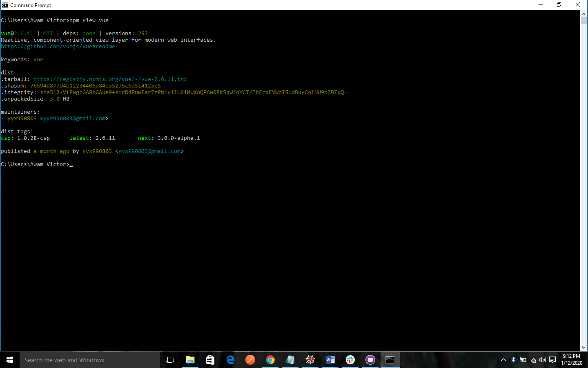Minimize the Command Prompt window
Image resolution: width=588 pixels, height=368 pixels.
click(x=541, y=5)
